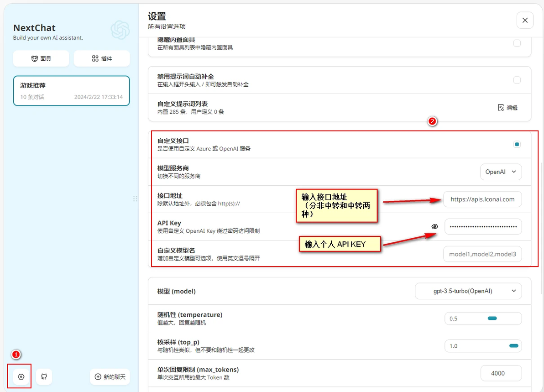
Task: Select the 游戏推荐 chat conversation
Action: pos(72,91)
